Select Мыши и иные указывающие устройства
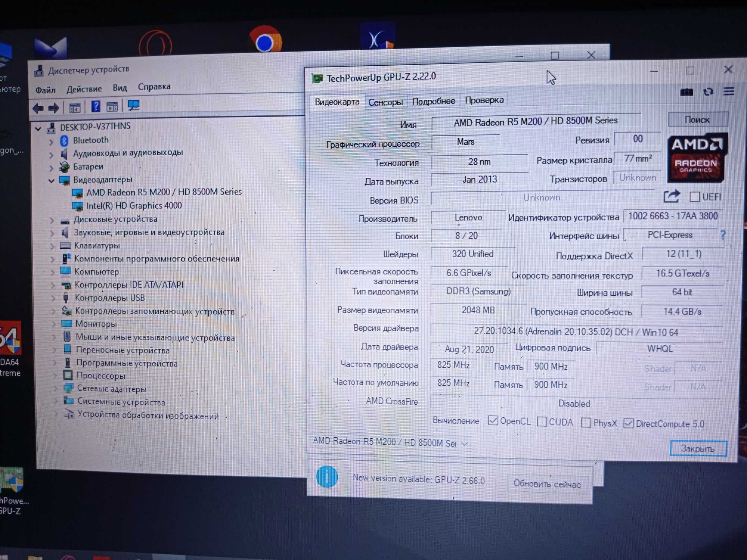Screen dimensions: 747x560 click(155, 337)
